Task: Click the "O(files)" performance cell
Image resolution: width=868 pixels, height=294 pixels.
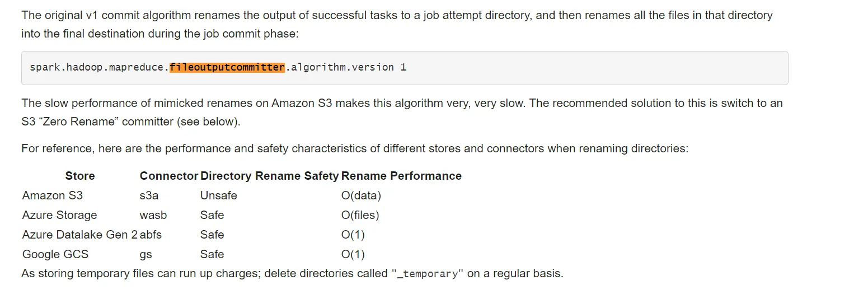Action: coord(360,215)
